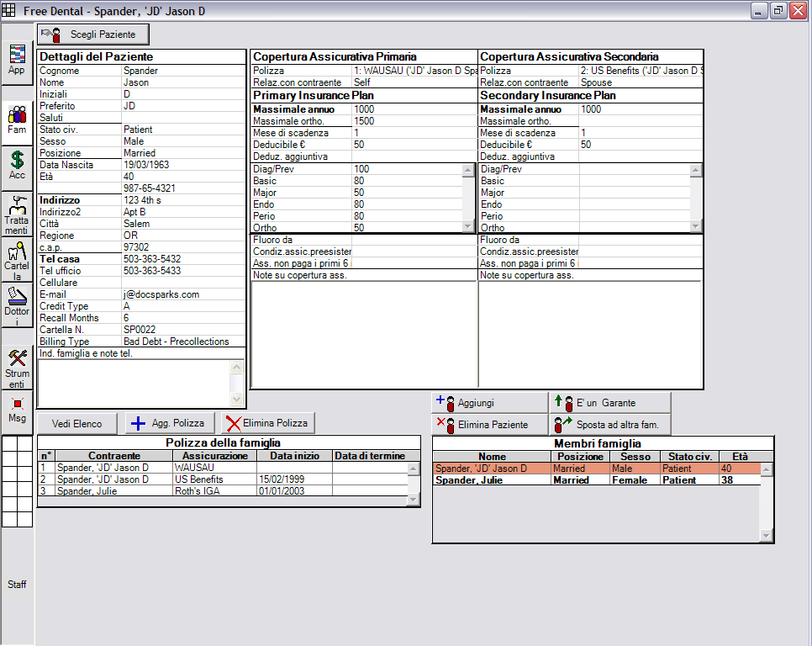Click the Età column header

tap(740, 457)
